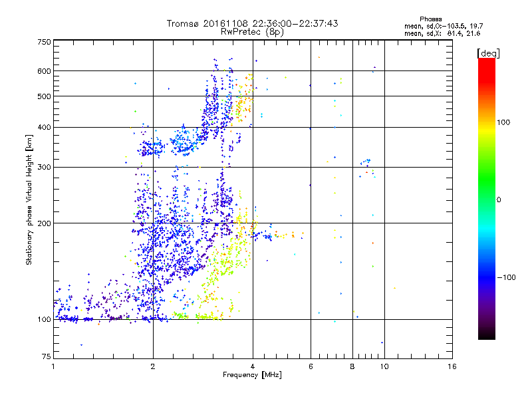Image resolution: width=532 pixels, height=399 pixels.
Task: Click the x-axis tick label '10'
Action: [x=384, y=366]
